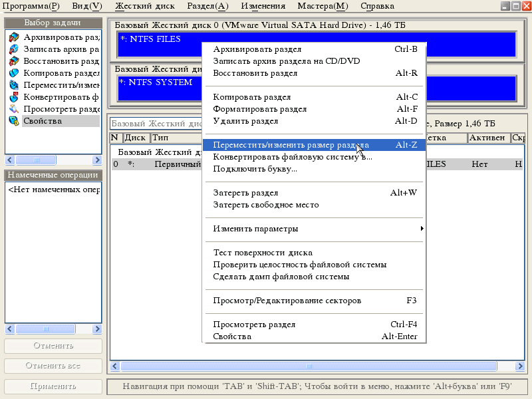Click right arrow of task list scrollbar
Viewport: 532px width, 399px height.
(x=97, y=160)
